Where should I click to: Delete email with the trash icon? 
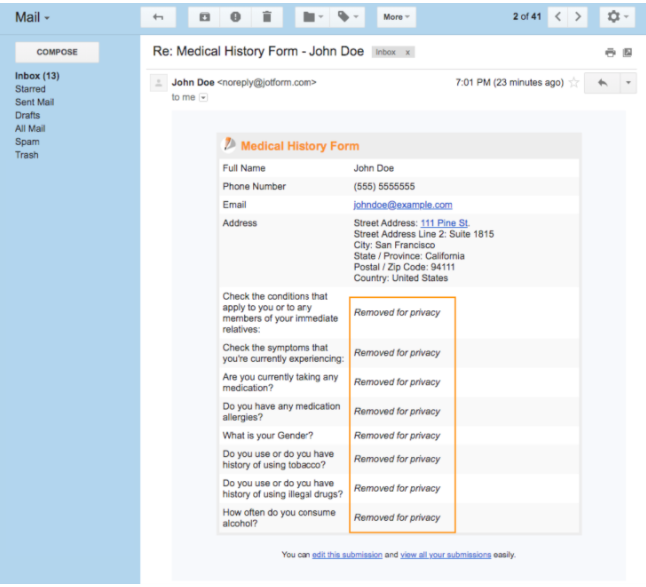pos(266,17)
